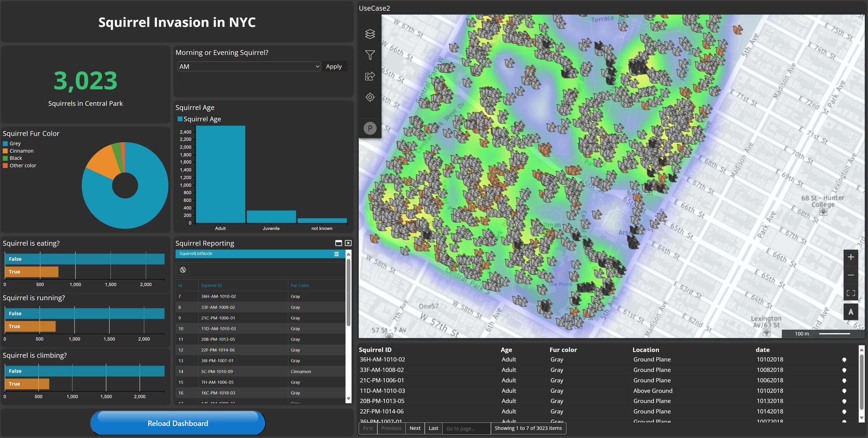Click the Previous page navigation button
This screenshot has width=868, height=438.
(x=391, y=428)
